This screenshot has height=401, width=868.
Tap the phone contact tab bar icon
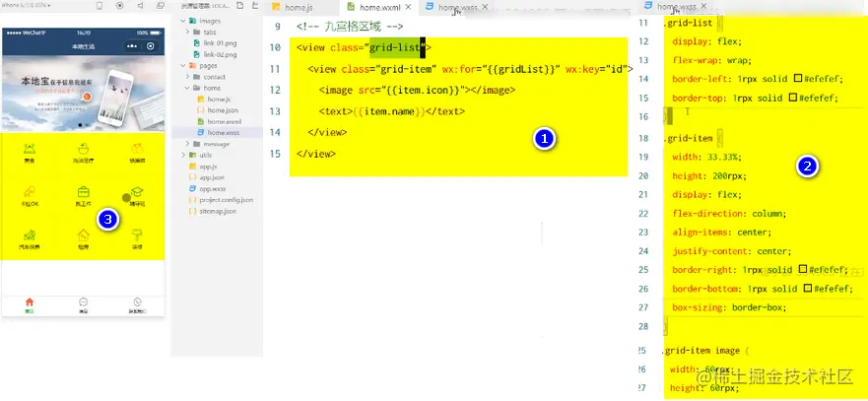click(x=137, y=301)
